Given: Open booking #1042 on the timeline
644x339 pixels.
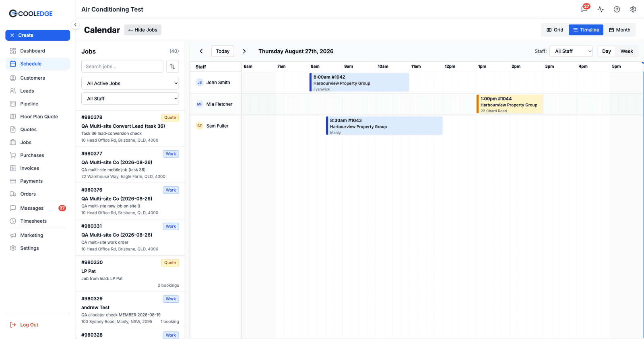Looking at the screenshot, I should click(x=359, y=83).
